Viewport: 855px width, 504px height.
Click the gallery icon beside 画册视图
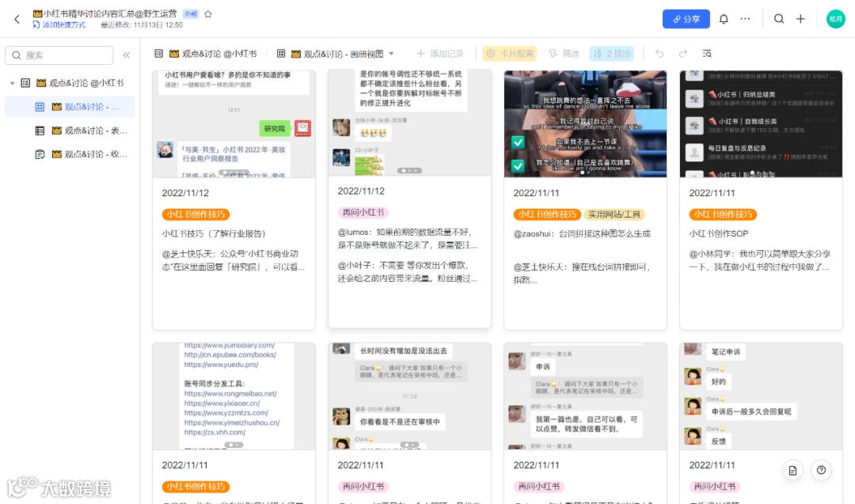[281, 53]
